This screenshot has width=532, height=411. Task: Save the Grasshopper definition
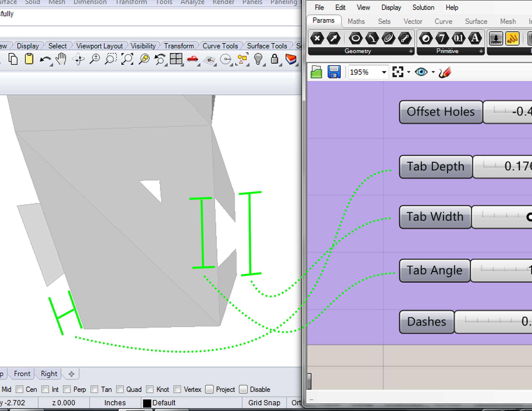pyautogui.click(x=334, y=72)
